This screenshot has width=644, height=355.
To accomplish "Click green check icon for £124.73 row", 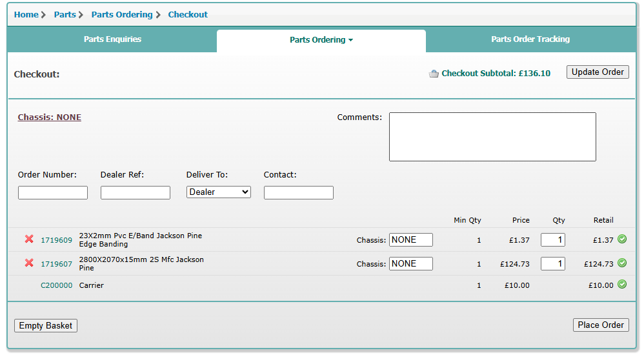I will coord(622,263).
